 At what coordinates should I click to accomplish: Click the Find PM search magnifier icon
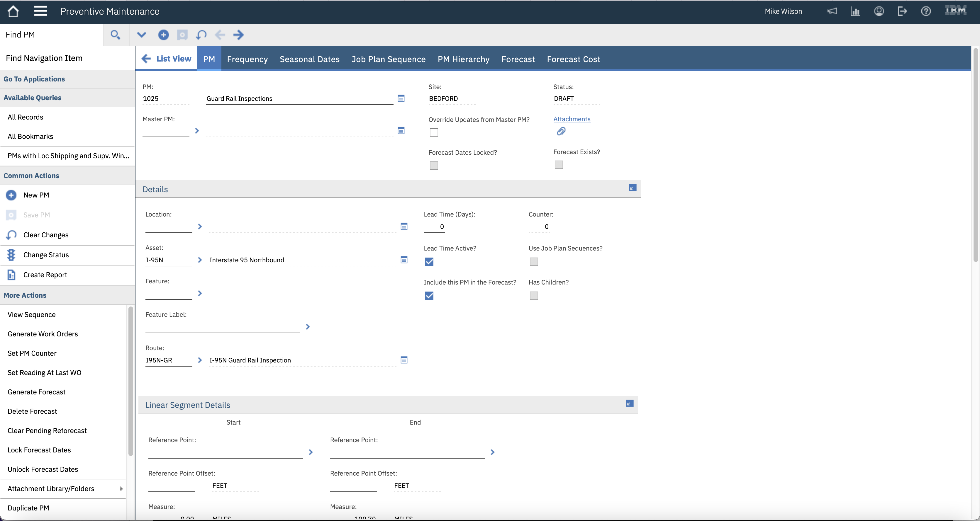115,35
